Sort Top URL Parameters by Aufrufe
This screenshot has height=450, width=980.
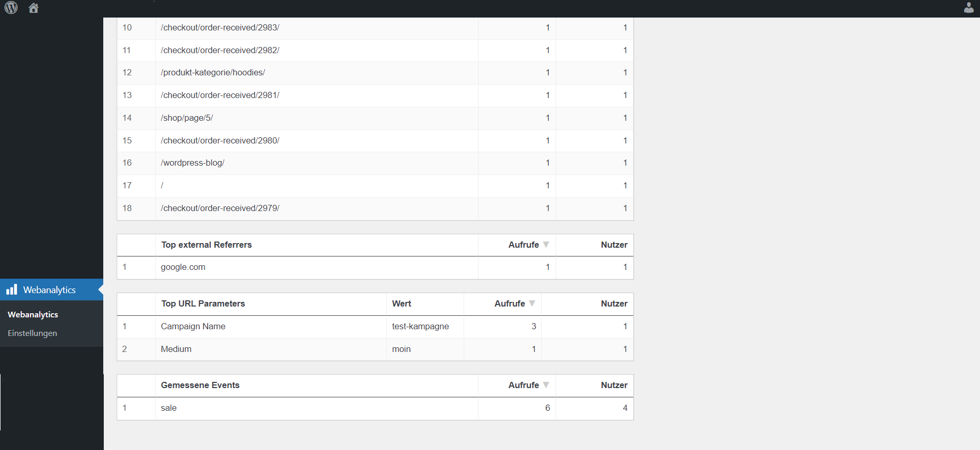point(514,303)
